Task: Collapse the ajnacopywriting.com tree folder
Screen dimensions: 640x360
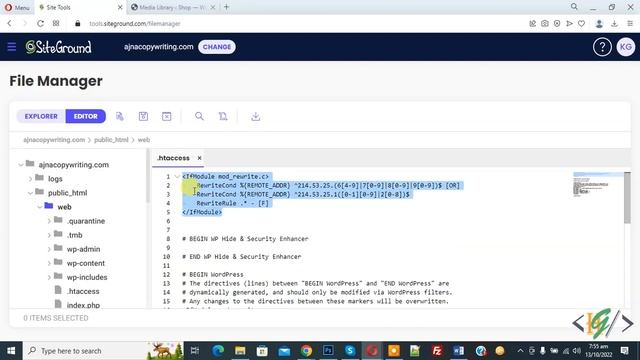Action: 21,164
